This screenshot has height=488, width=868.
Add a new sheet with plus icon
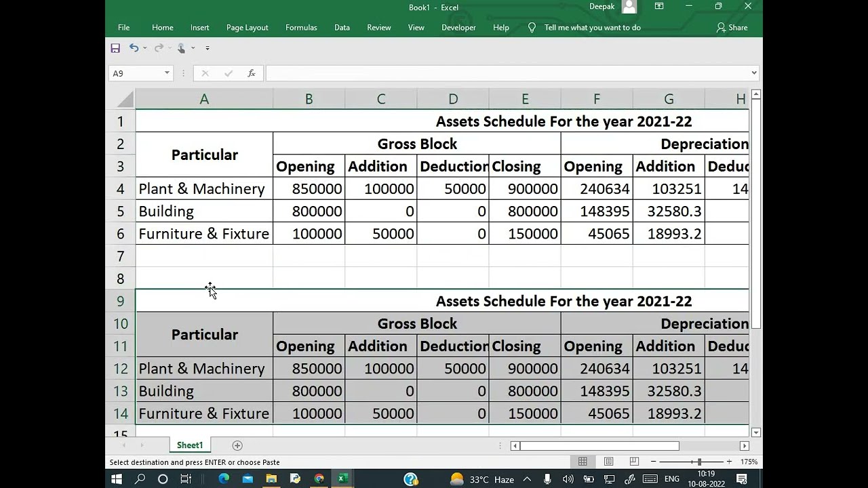[237, 445]
